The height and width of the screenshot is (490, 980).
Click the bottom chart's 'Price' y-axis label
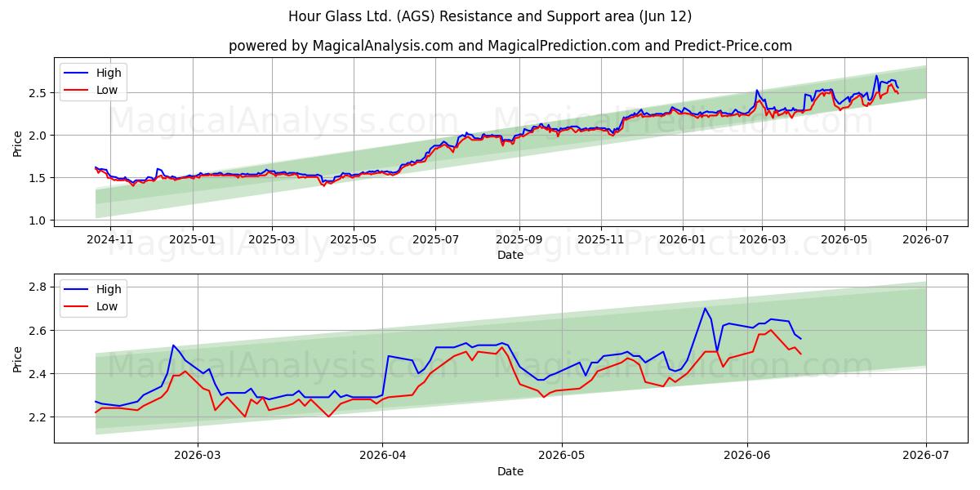[x=18, y=359]
